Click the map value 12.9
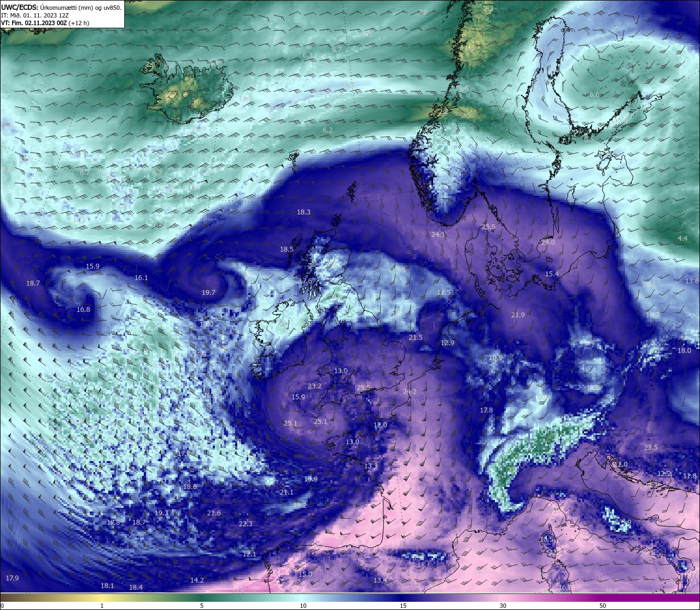 (447, 343)
